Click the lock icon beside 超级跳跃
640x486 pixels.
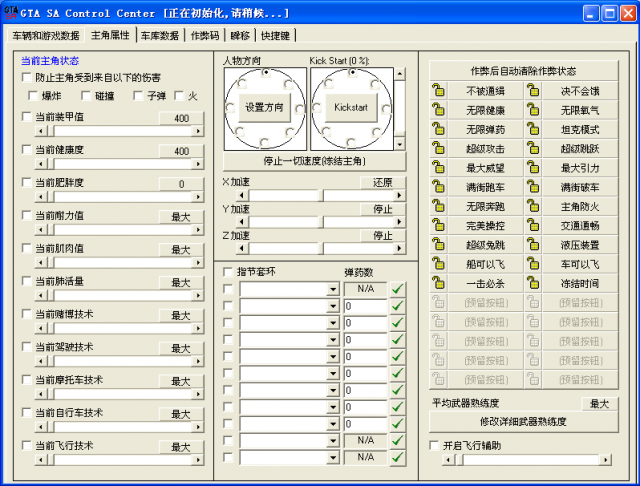(x=533, y=148)
